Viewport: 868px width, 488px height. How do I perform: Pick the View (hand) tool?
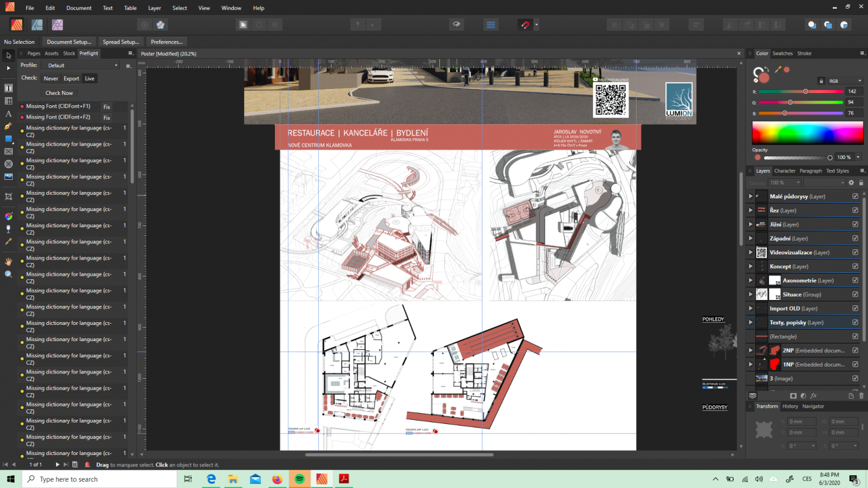(x=9, y=261)
